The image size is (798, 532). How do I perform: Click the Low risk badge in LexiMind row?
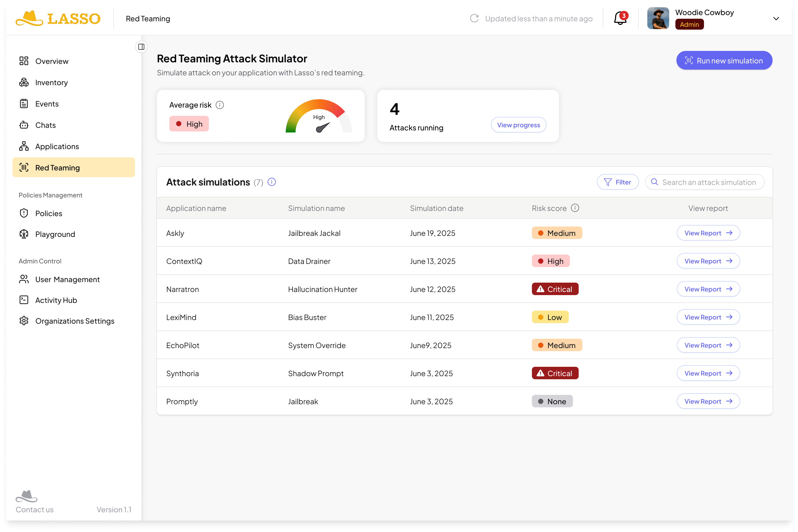click(x=550, y=317)
